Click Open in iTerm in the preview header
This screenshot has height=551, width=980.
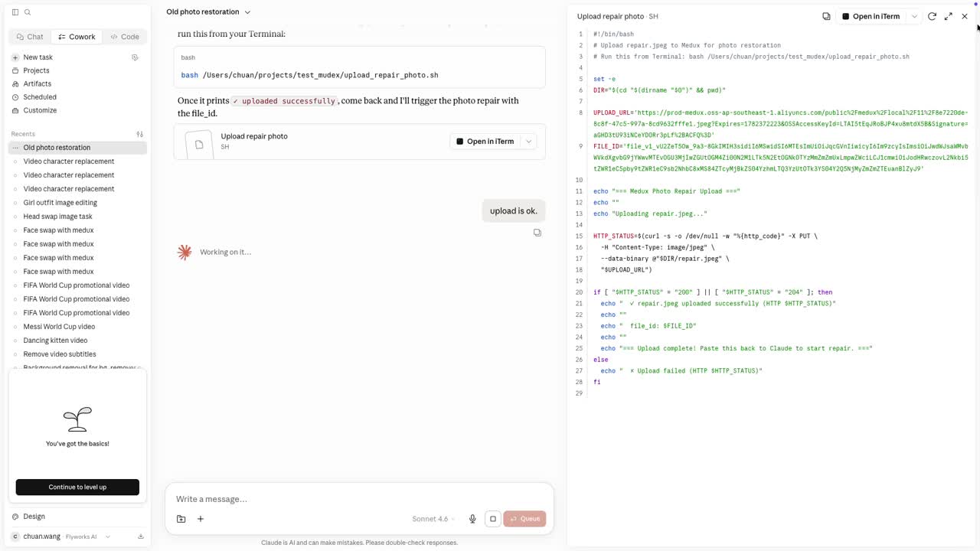pyautogui.click(x=871, y=16)
